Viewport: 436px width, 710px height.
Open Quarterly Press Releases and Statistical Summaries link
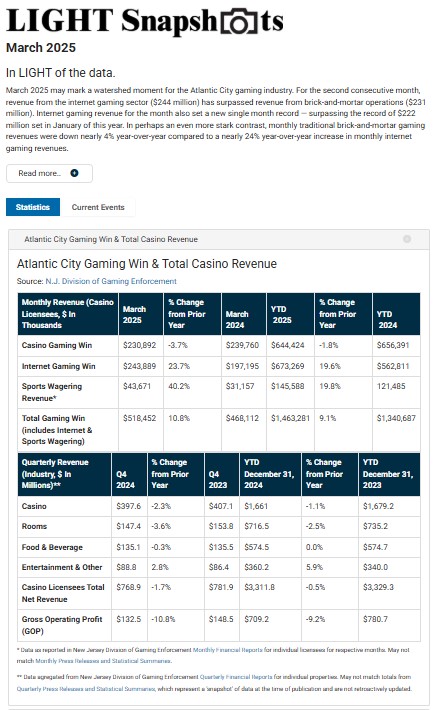point(86,688)
